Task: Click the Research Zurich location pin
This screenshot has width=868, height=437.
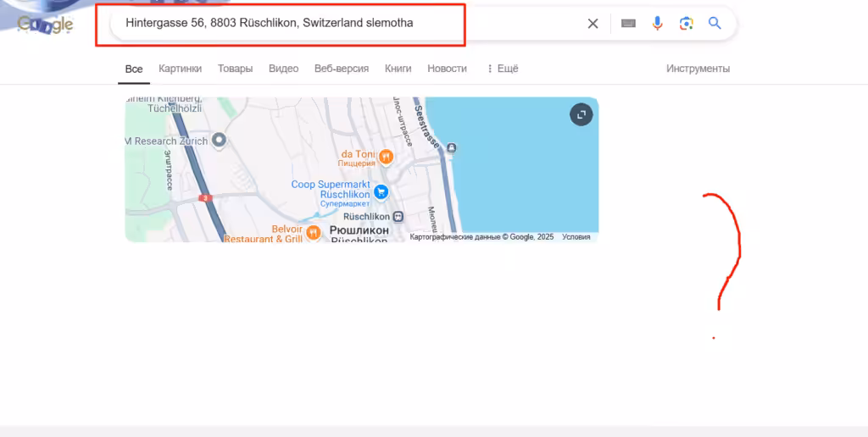Action: pos(220,141)
